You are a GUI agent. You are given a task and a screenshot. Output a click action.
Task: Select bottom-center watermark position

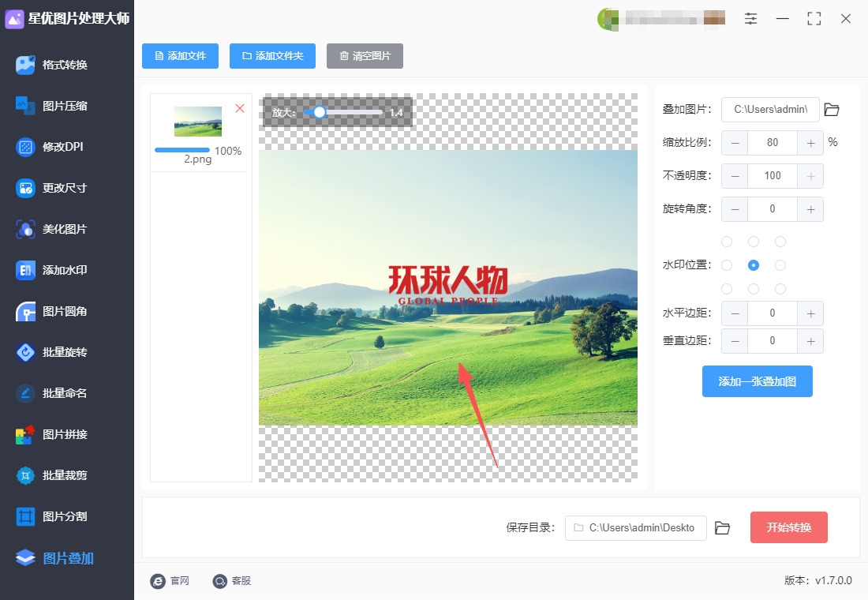pyautogui.click(x=754, y=289)
